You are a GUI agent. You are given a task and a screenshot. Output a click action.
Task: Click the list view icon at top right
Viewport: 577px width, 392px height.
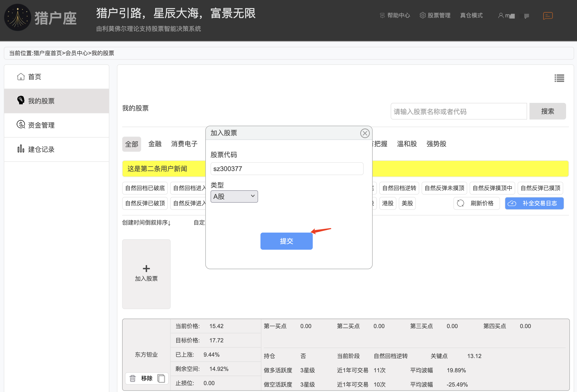[559, 78]
